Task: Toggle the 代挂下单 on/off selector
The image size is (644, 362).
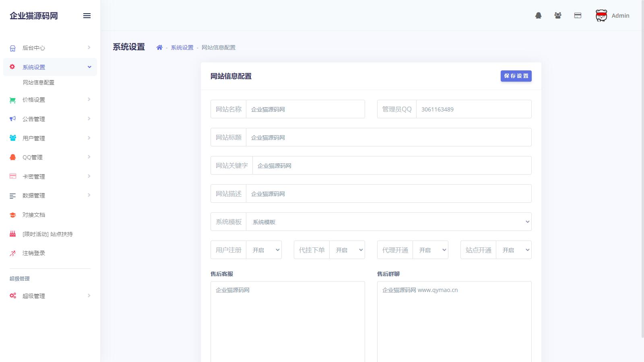Action: click(x=347, y=250)
